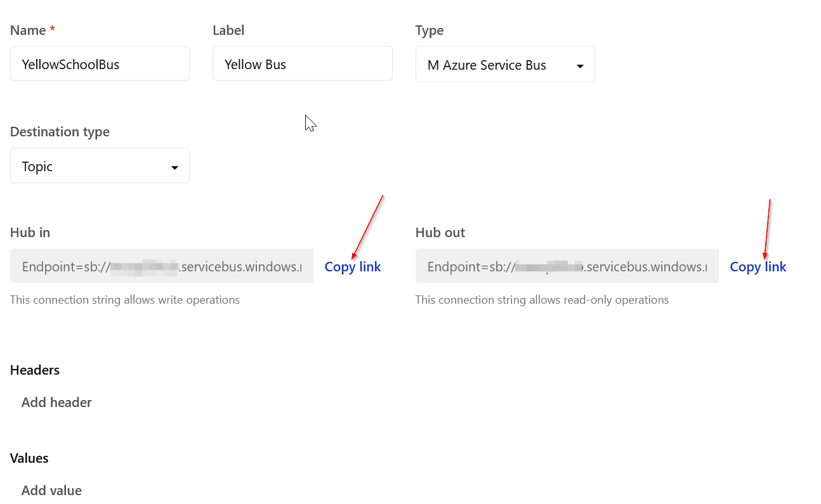Image resolution: width=821 pixels, height=504 pixels.
Task: Select the Hub in endpoint text box
Action: tap(161, 266)
